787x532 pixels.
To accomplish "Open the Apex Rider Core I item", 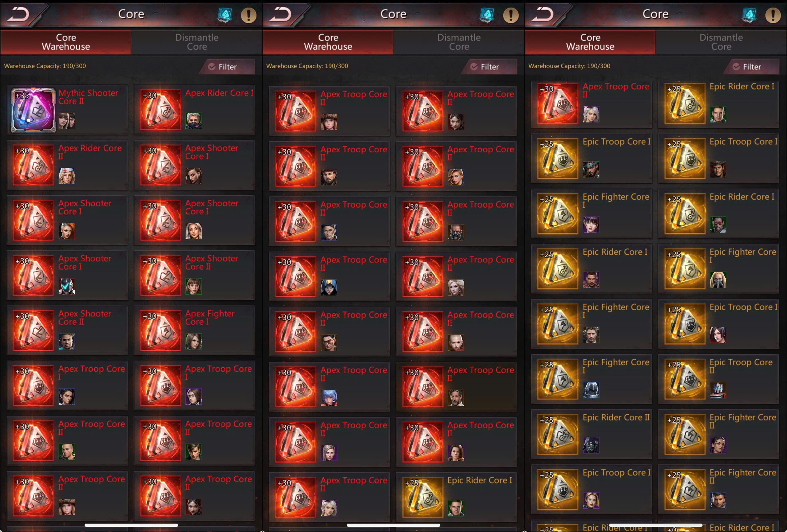I will pyautogui.click(x=194, y=109).
